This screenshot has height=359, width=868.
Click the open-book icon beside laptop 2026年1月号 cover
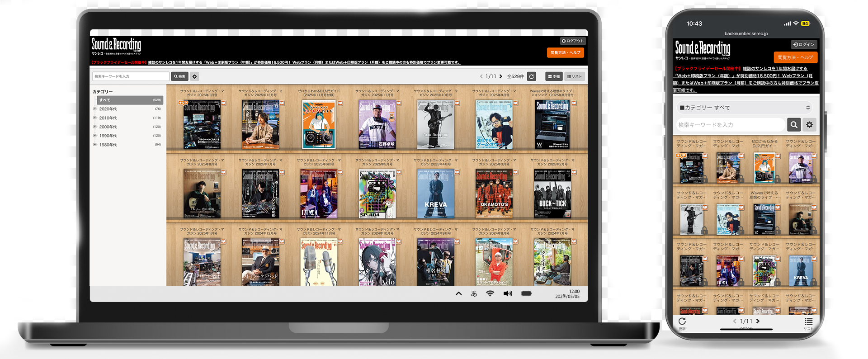[223, 103]
